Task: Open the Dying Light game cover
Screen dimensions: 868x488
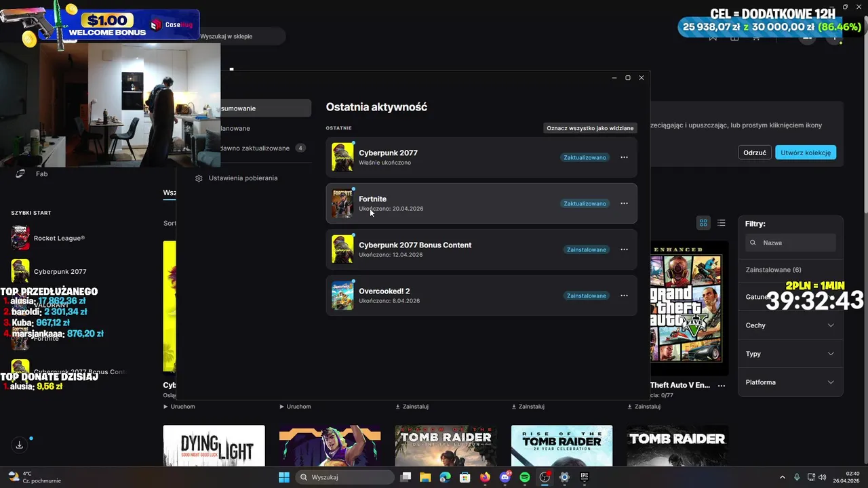Action: tap(214, 446)
